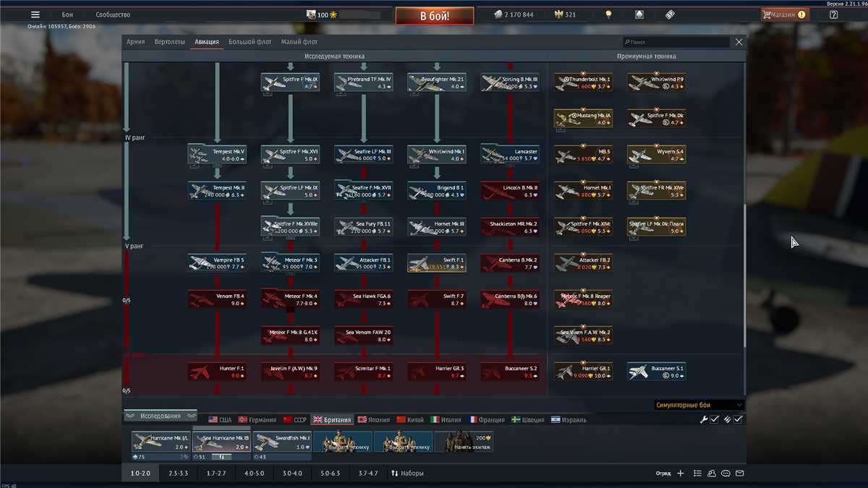The width and height of the screenshot is (868, 488).
Task: Open the Магазин shop button
Action: pos(785,14)
